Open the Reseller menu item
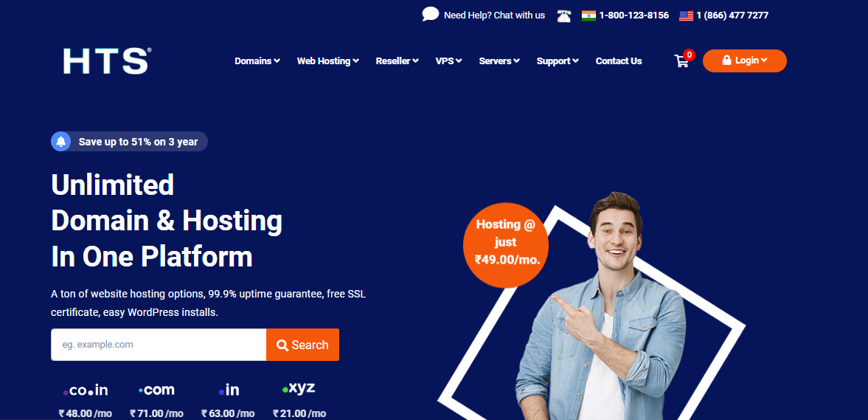The height and width of the screenshot is (420, 868). coord(397,61)
